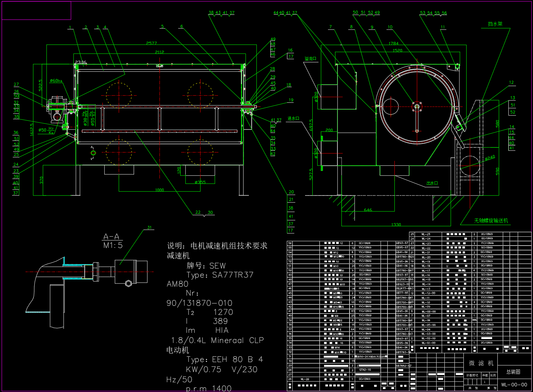This screenshot has width=533, height=392.
Task: Click the ø355 diameter dimension
Action: [200, 182]
